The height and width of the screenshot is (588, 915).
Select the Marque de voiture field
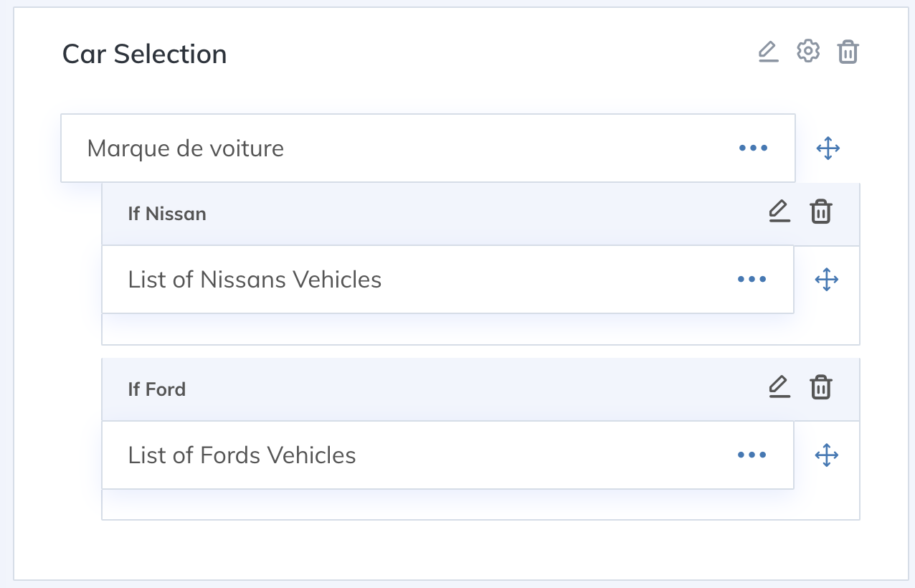428,148
